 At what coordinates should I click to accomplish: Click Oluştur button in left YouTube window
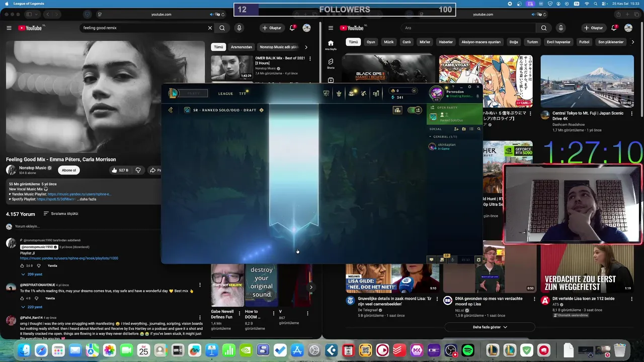(272, 28)
